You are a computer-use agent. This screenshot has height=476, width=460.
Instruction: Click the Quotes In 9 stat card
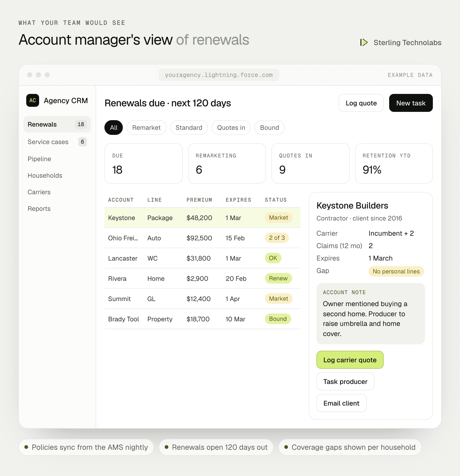point(310,163)
